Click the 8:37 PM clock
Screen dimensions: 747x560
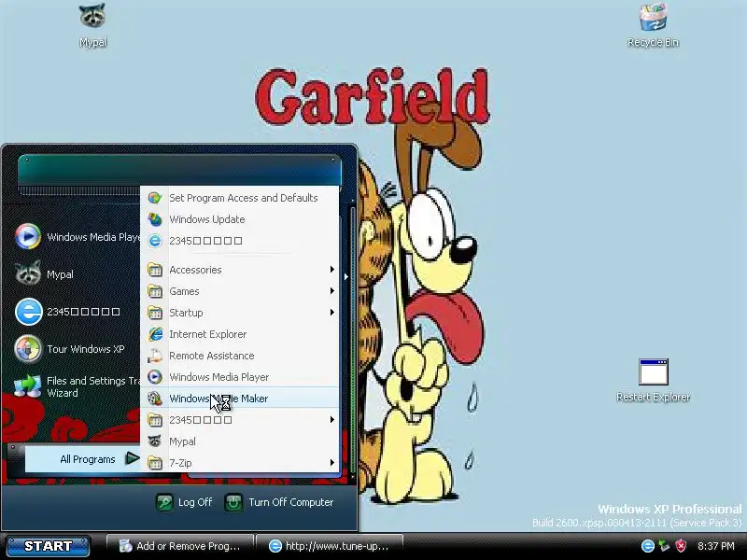coord(715,546)
